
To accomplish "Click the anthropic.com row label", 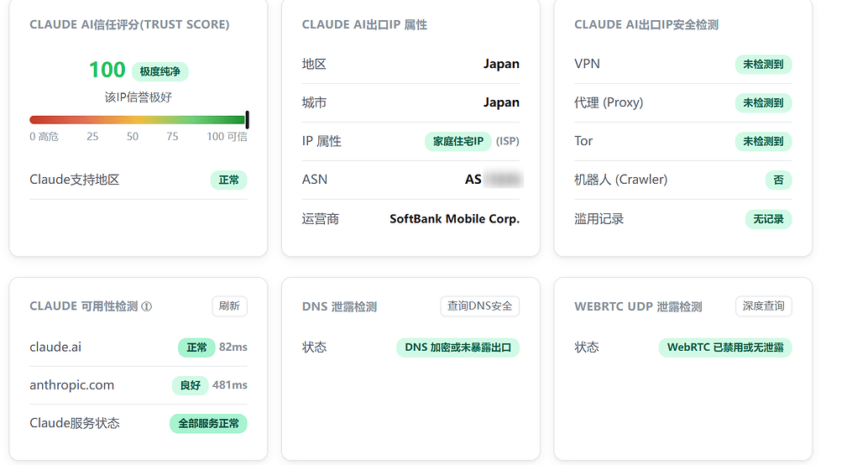I will [x=72, y=385].
